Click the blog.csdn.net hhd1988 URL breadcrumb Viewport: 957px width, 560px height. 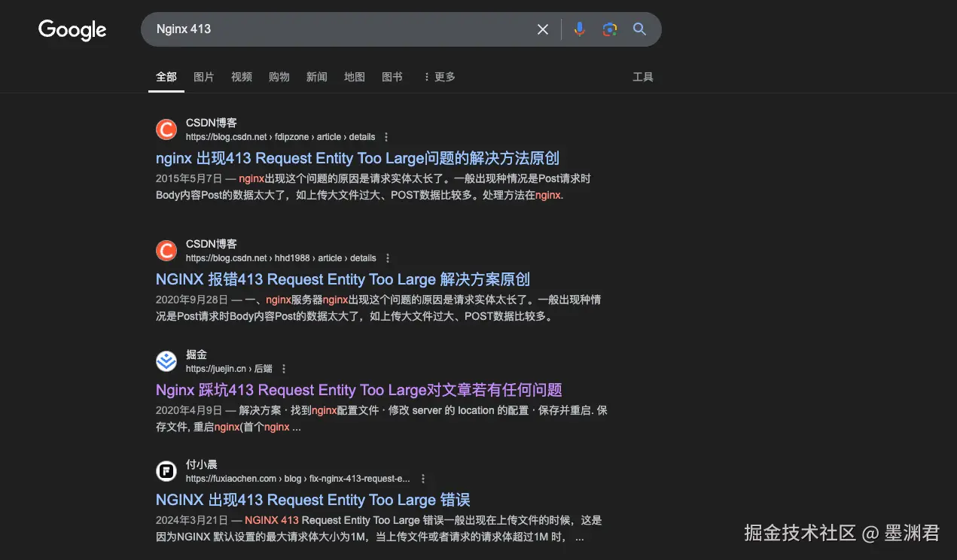click(x=281, y=258)
